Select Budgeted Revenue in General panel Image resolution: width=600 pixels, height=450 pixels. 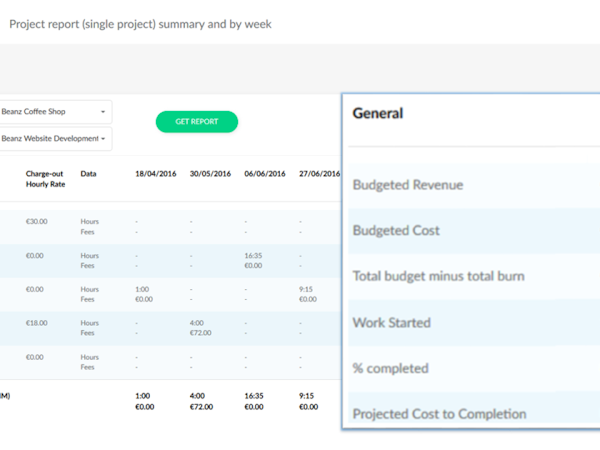tap(408, 185)
